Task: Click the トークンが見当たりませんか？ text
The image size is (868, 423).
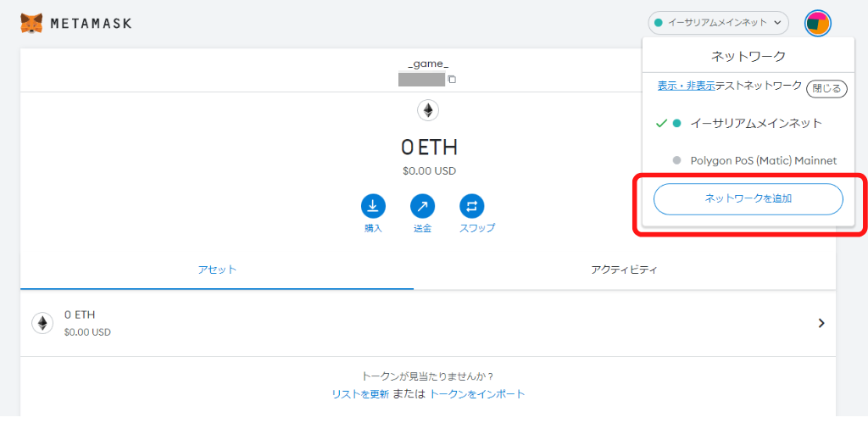Action: pyautogui.click(x=428, y=376)
